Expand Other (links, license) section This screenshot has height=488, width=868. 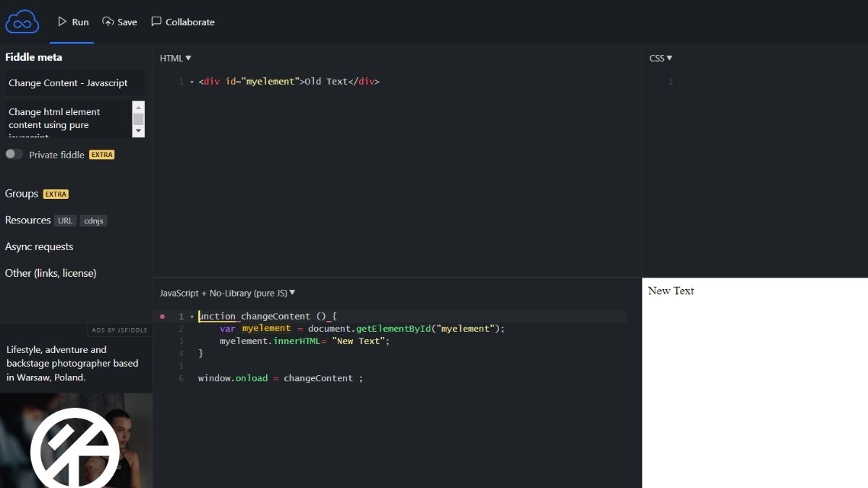tap(51, 273)
